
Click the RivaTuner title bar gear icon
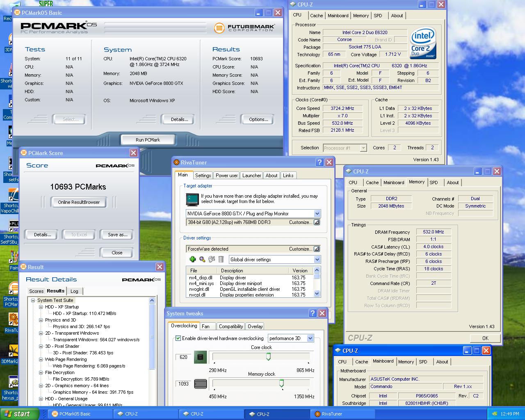176,162
